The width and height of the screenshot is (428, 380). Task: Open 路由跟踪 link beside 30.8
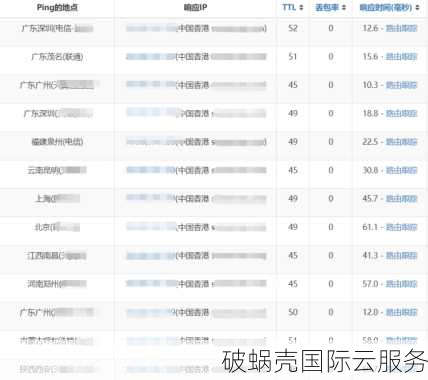pos(402,170)
